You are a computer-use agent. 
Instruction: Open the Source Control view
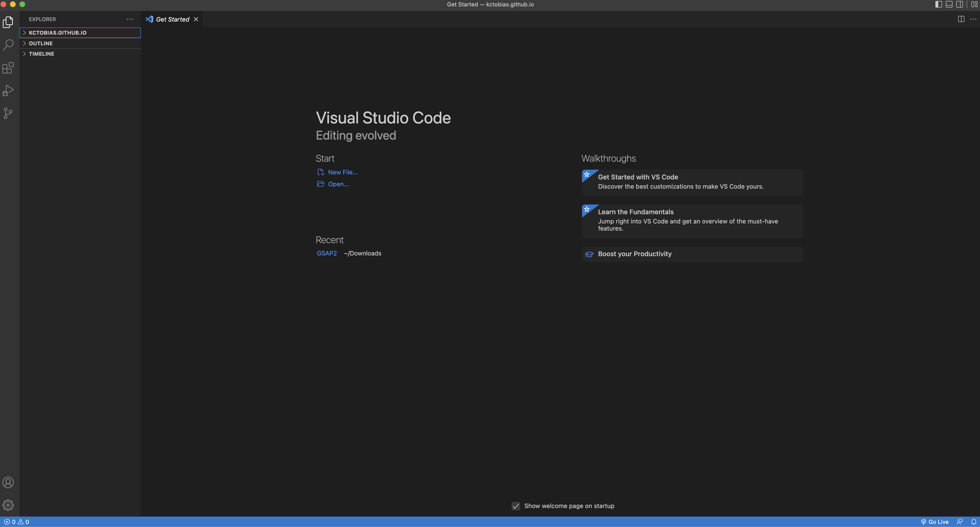(8, 113)
